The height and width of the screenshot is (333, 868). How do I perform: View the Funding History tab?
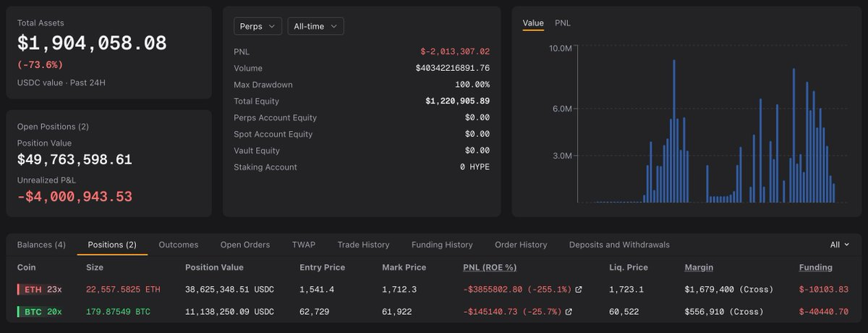tap(442, 245)
